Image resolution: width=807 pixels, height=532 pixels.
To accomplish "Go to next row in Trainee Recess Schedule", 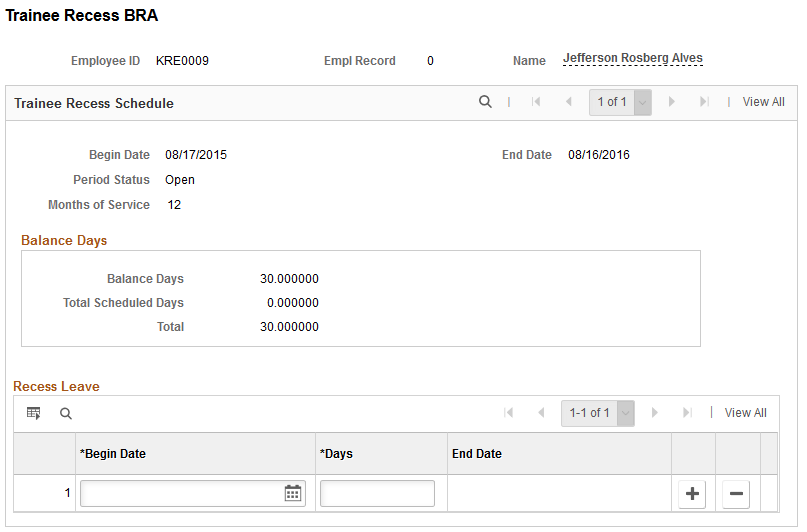I will click(x=671, y=102).
